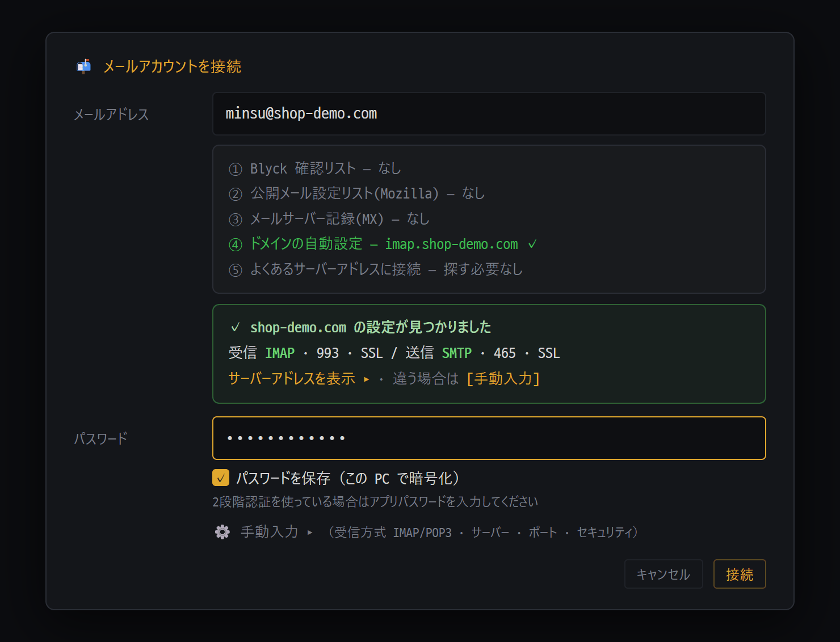Click the circled ④ domain auto-config icon

point(236,244)
